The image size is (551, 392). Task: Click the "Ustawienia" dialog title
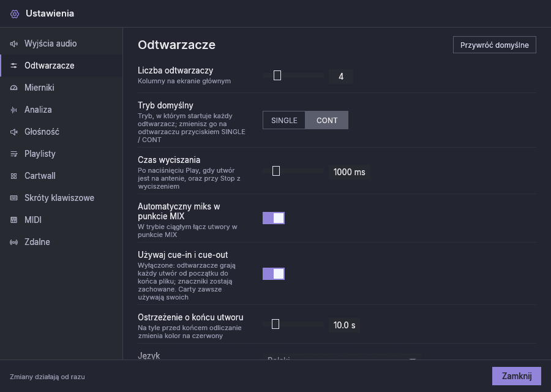50,13
